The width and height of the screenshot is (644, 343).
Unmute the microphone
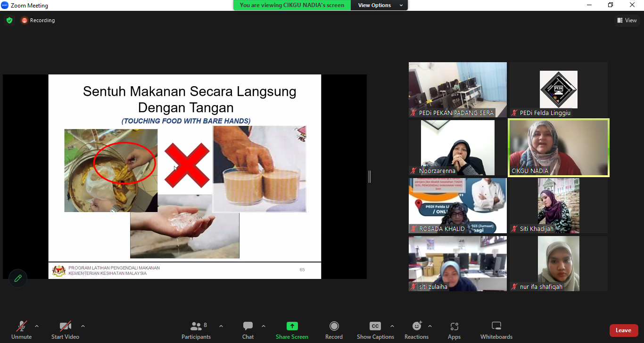pos(21,330)
